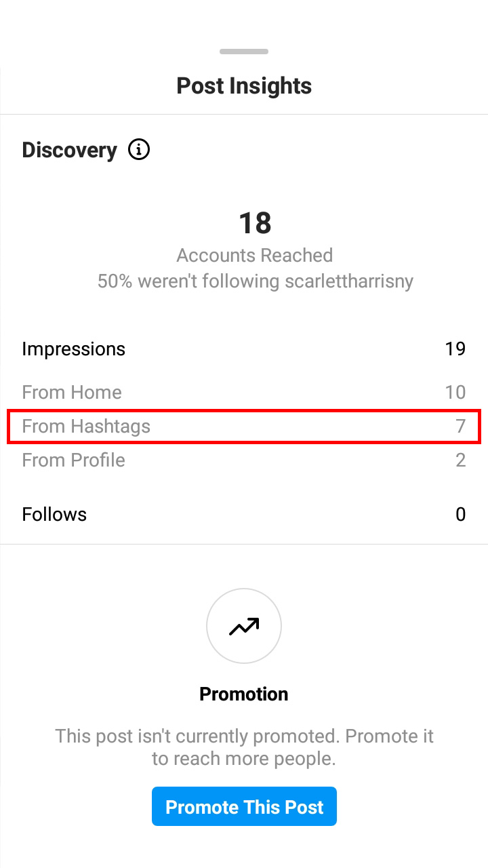Image resolution: width=488 pixels, height=868 pixels.
Task: Select the From Hashtags row
Action: 244,426
